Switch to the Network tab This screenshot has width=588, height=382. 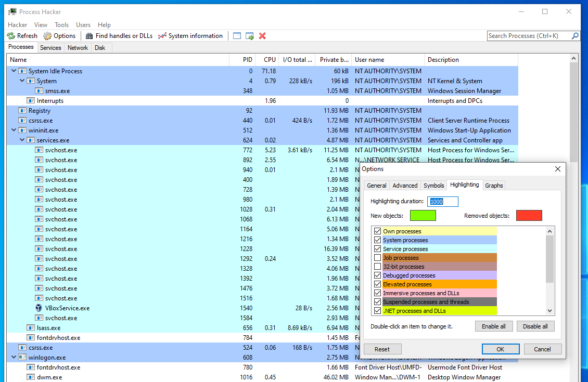[78, 48]
